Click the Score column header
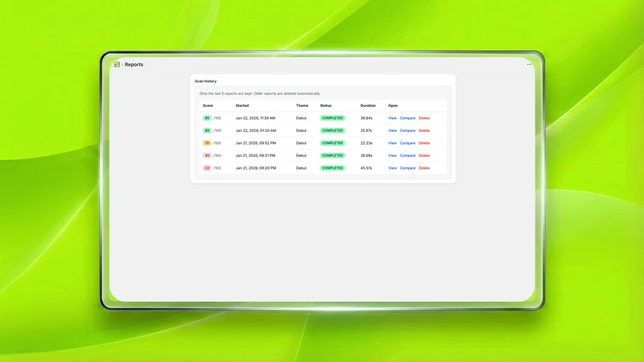Image resolution: width=644 pixels, height=362 pixels. coord(208,105)
